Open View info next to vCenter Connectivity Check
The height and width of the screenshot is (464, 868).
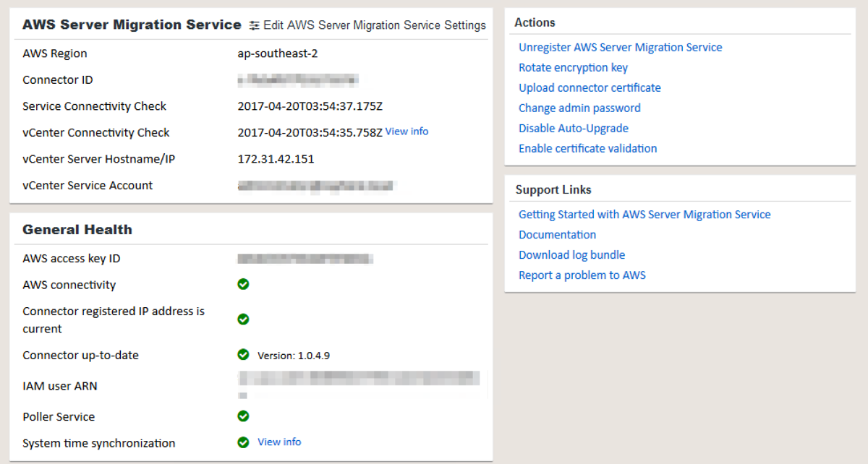coord(407,132)
